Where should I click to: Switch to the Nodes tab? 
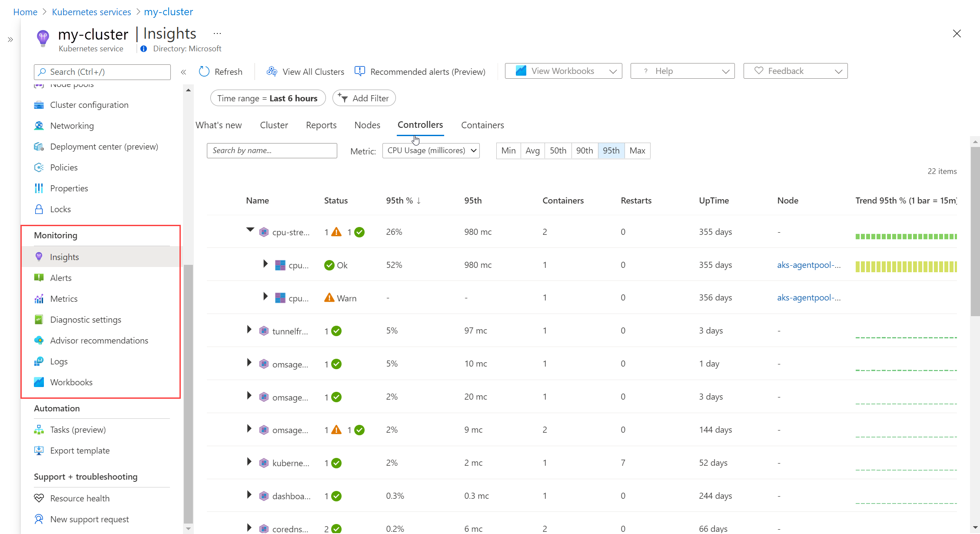(367, 125)
